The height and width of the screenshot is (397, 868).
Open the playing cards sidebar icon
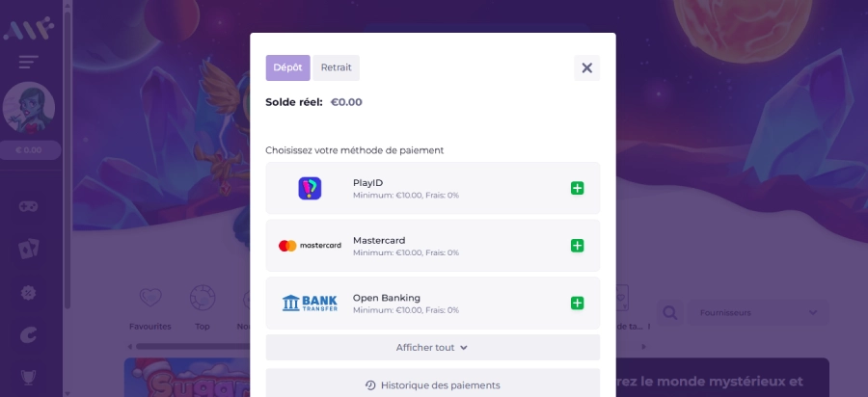(28, 249)
